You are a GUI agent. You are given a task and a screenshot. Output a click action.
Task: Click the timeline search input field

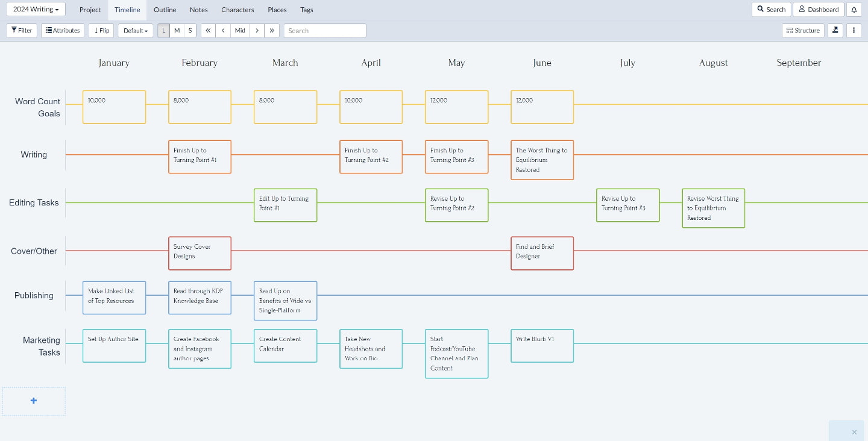(x=325, y=31)
